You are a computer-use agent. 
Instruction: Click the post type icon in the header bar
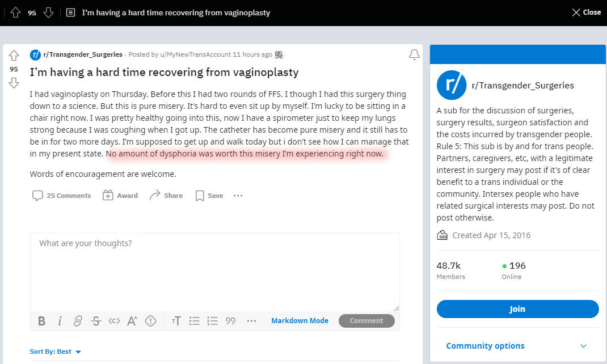click(x=70, y=13)
